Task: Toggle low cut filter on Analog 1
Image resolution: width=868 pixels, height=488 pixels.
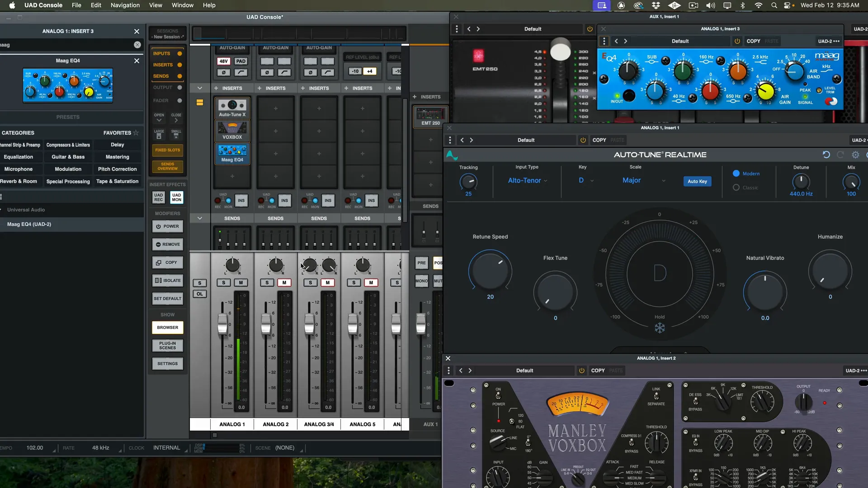Action: 241,72
